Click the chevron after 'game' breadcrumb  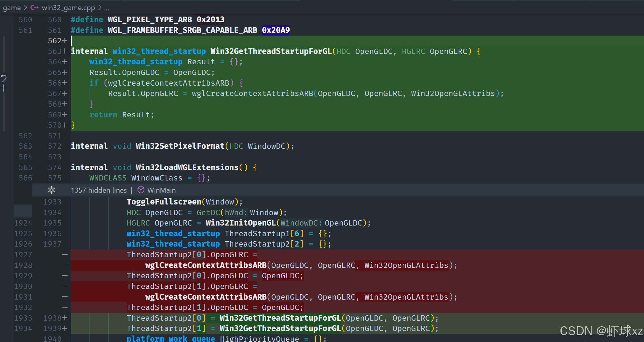coord(25,8)
